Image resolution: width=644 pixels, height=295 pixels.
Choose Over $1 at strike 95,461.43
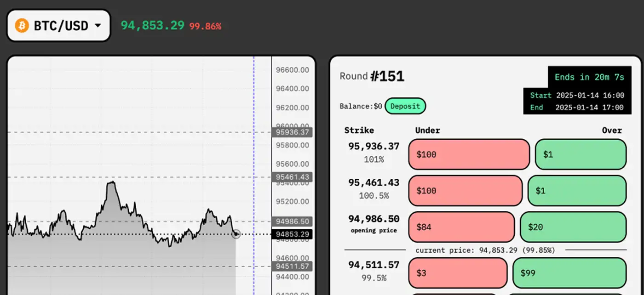point(576,191)
